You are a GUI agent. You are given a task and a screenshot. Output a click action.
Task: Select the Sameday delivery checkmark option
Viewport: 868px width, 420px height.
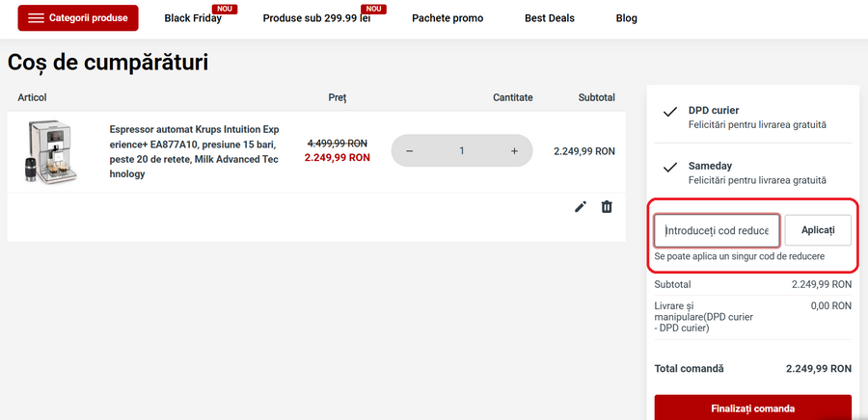670,168
